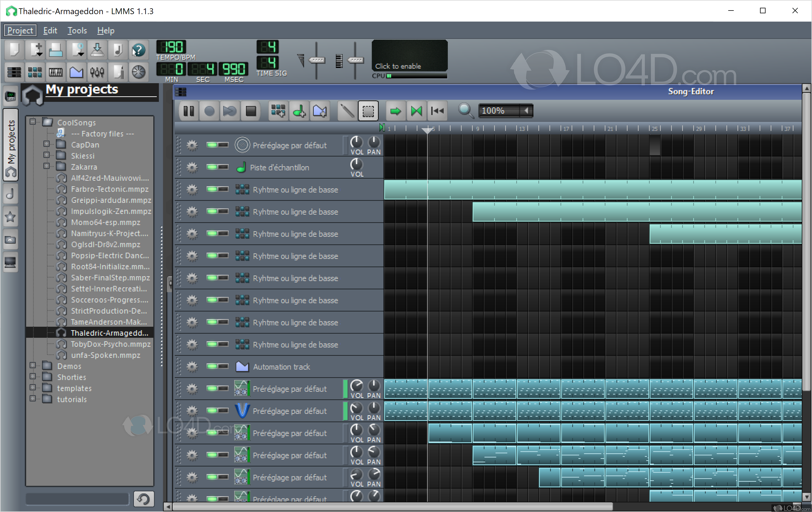
Task: Mute the Piste d'échantillon track
Action: pos(213,167)
